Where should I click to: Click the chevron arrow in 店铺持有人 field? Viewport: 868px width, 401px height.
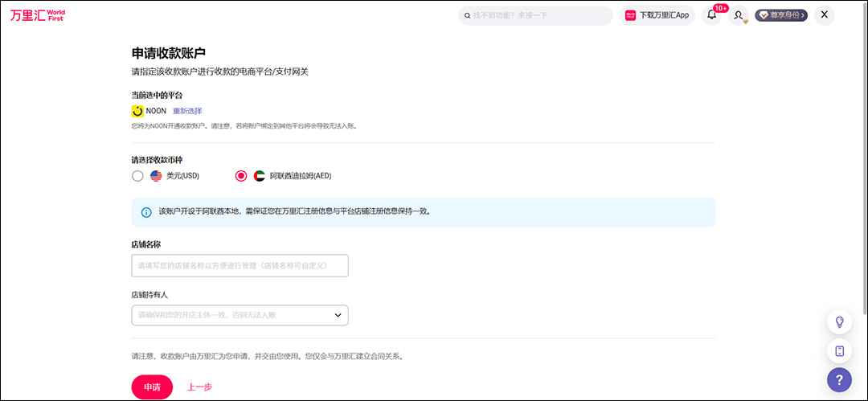[x=338, y=315]
